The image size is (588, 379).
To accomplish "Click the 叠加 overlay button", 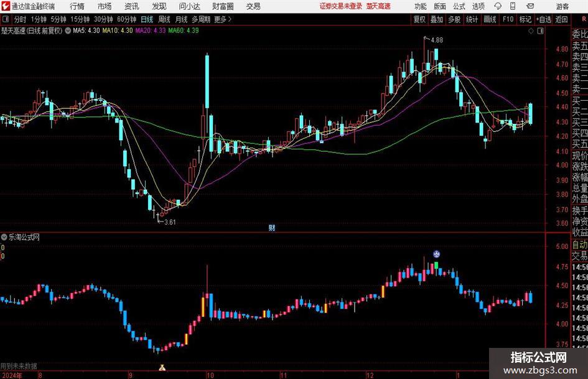I will pyautogui.click(x=437, y=19).
